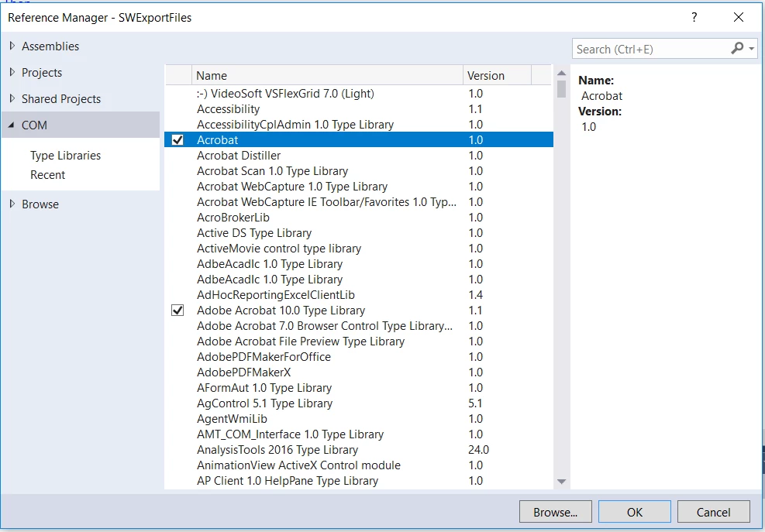Confirm with the OK button

click(635, 512)
